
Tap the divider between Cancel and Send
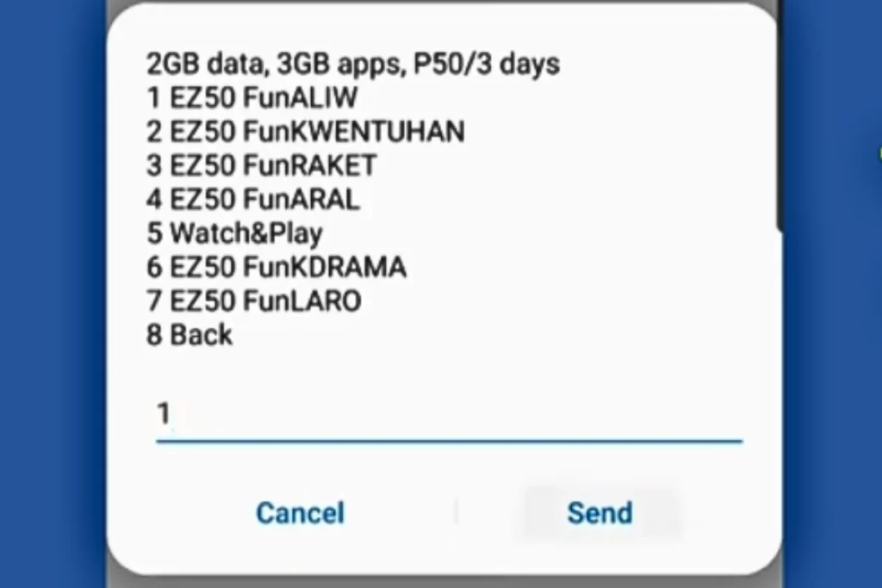tap(456, 511)
